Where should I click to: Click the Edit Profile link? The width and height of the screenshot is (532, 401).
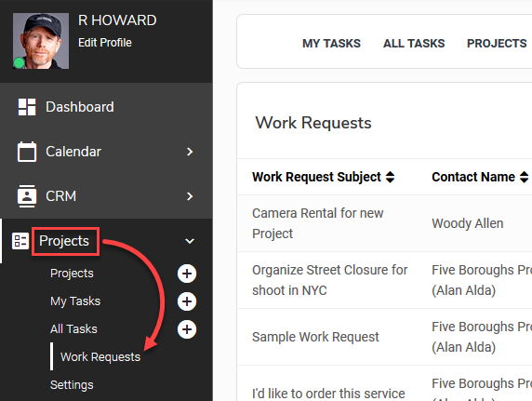pos(105,43)
